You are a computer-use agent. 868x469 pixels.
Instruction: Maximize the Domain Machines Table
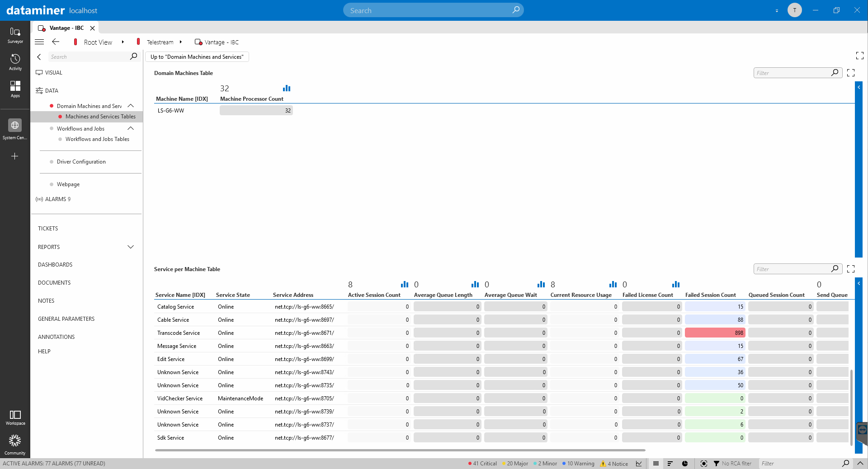[x=851, y=73]
